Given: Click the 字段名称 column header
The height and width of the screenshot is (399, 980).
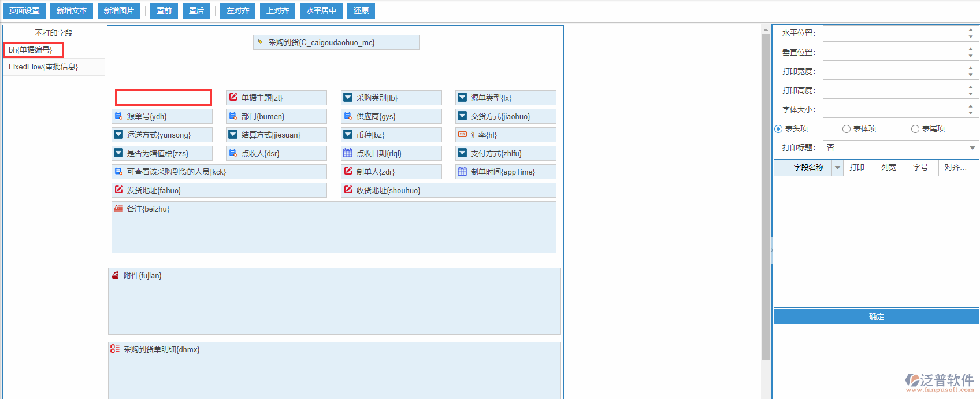Looking at the screenshot, I should (808, 168).
